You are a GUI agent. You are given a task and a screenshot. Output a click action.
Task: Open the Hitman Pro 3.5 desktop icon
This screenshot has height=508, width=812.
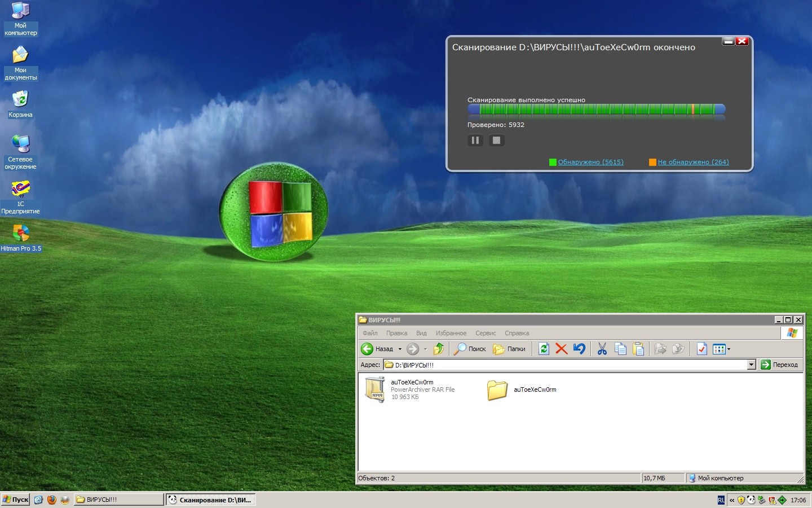21,233
